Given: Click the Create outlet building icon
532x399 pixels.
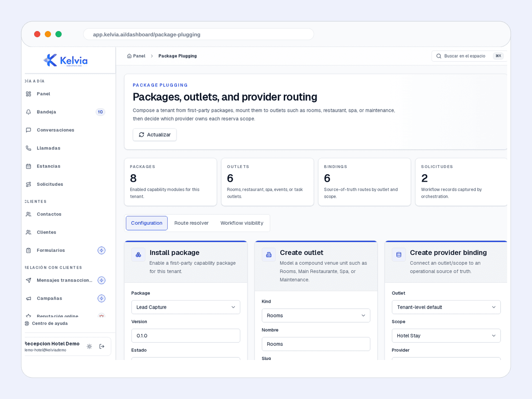Looking at the screenshot, I should point(269,255).
